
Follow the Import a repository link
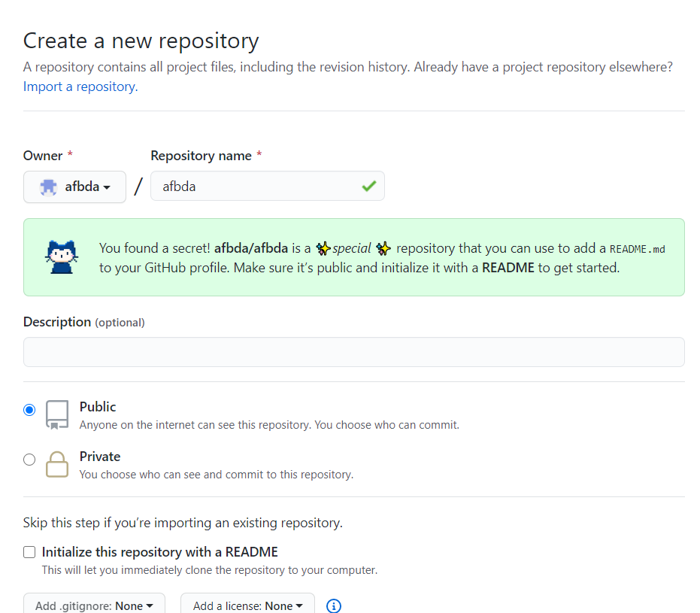(80, 86)
